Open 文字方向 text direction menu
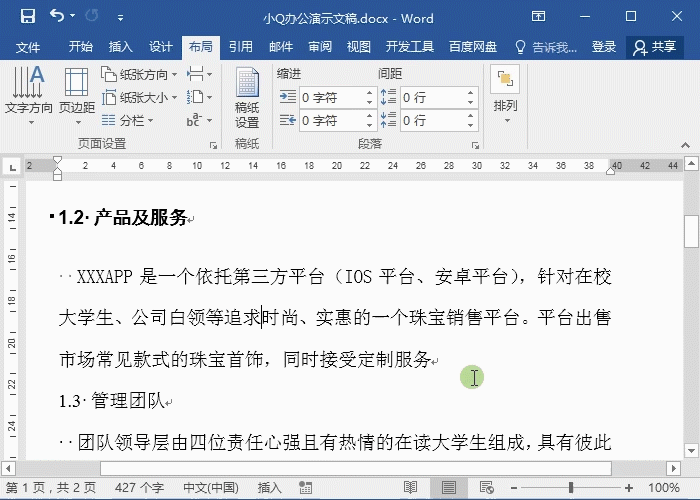The width and height of the screenshot is (700, 500). tap(29, 95)
